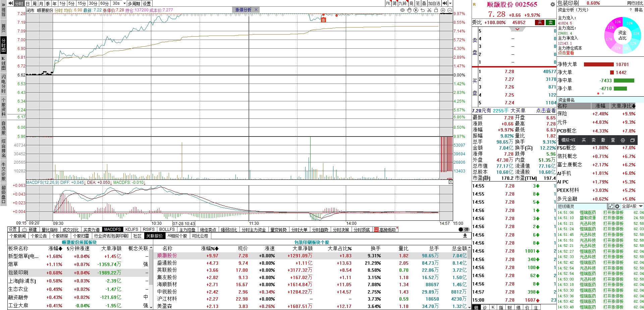Click 点击查看 link next to 大买单

tap(546, 110)
